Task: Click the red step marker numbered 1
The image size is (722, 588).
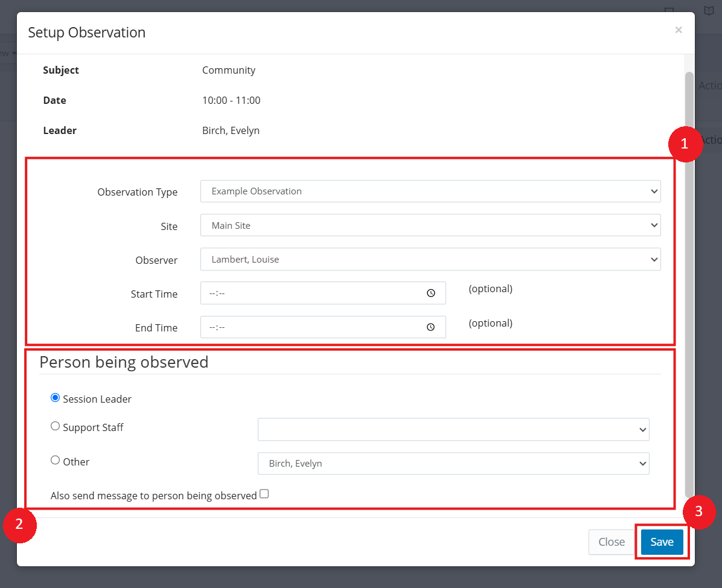Action: [x=684, y=144]
